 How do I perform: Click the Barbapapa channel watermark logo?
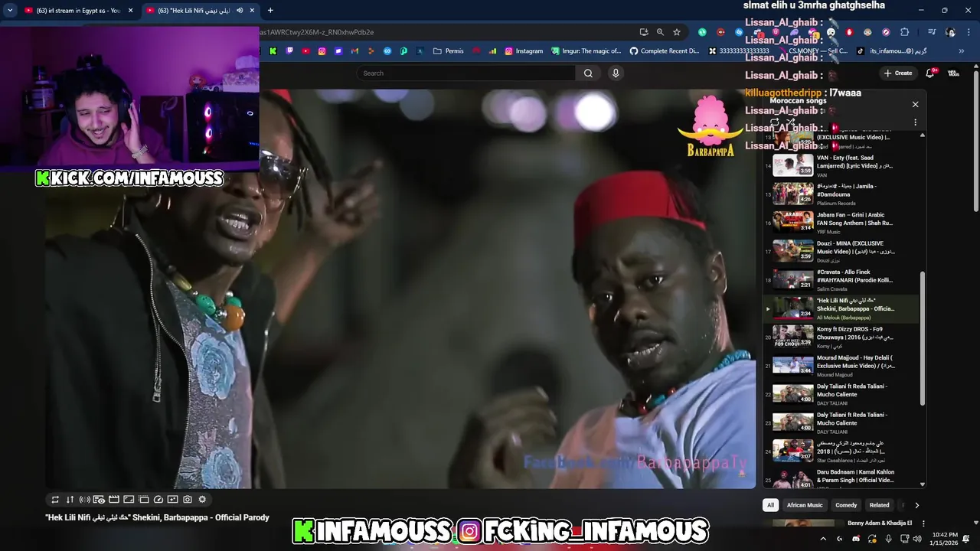pos(710,126)
